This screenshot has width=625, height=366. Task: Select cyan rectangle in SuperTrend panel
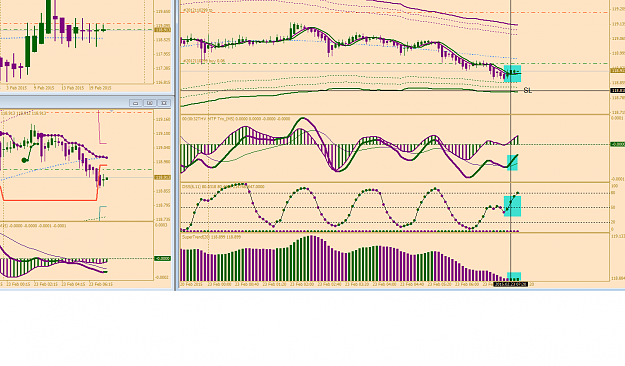(514, 277)
